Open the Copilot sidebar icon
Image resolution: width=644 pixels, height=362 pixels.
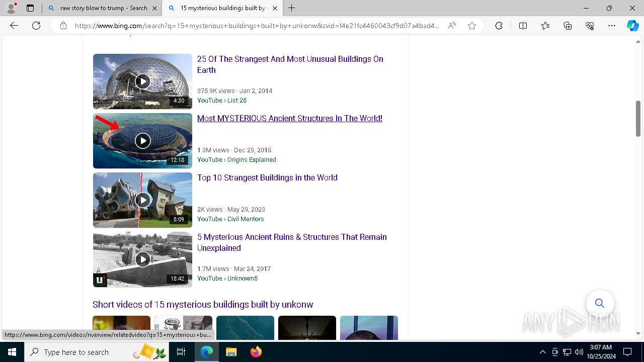(632, 26)
